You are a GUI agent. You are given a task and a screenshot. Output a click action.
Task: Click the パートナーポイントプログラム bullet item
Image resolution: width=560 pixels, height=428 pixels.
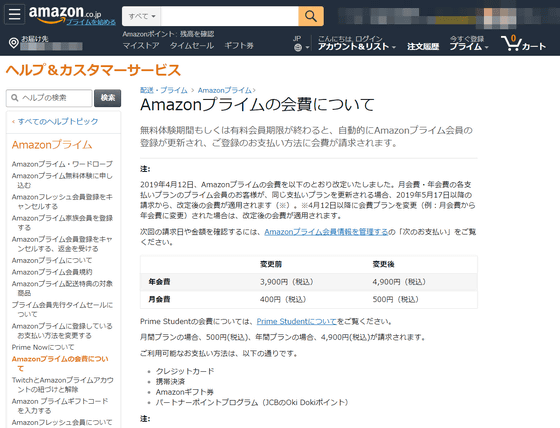(x=252, y=402)
